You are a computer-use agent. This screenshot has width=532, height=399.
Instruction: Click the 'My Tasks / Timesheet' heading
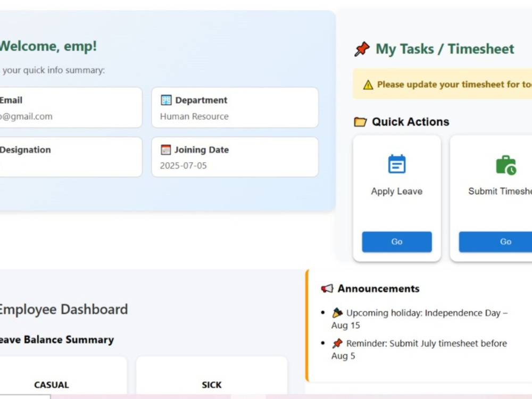pyautogui.click(x=445, y=49)
